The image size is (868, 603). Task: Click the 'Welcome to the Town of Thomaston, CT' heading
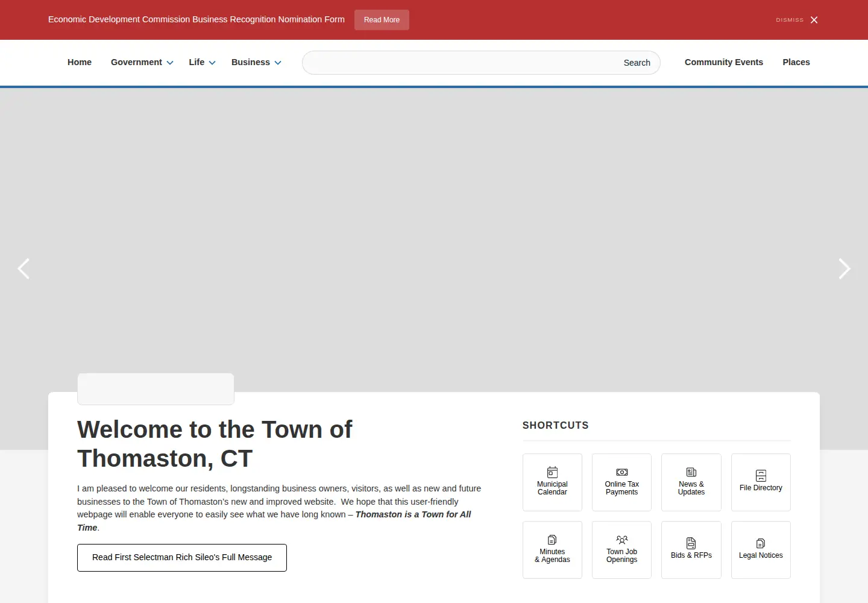[x=215, y=444]
